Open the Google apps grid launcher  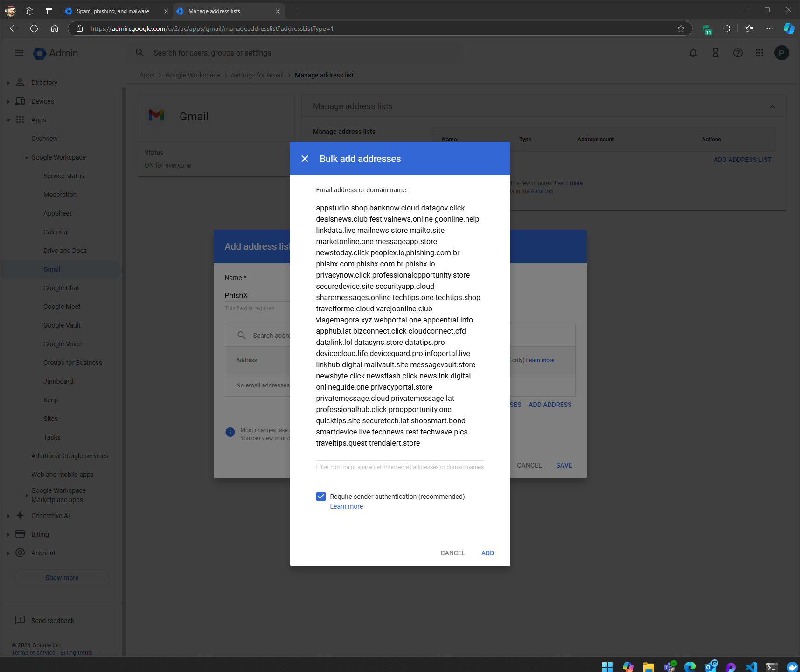[759, 53]
